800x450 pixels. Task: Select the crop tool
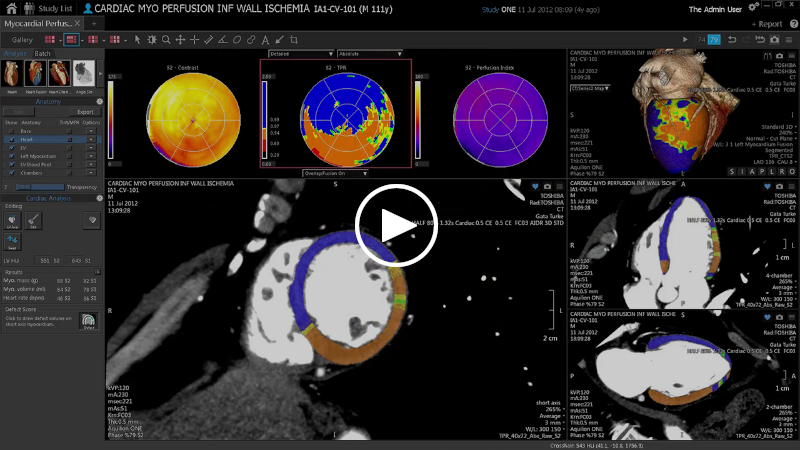[x=293, y=39]
